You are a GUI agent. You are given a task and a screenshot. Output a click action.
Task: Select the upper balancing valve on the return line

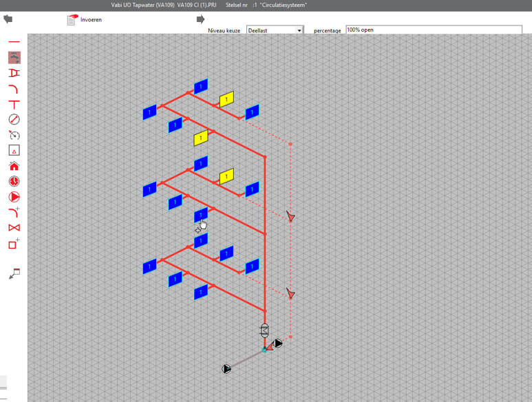(290, 216)
